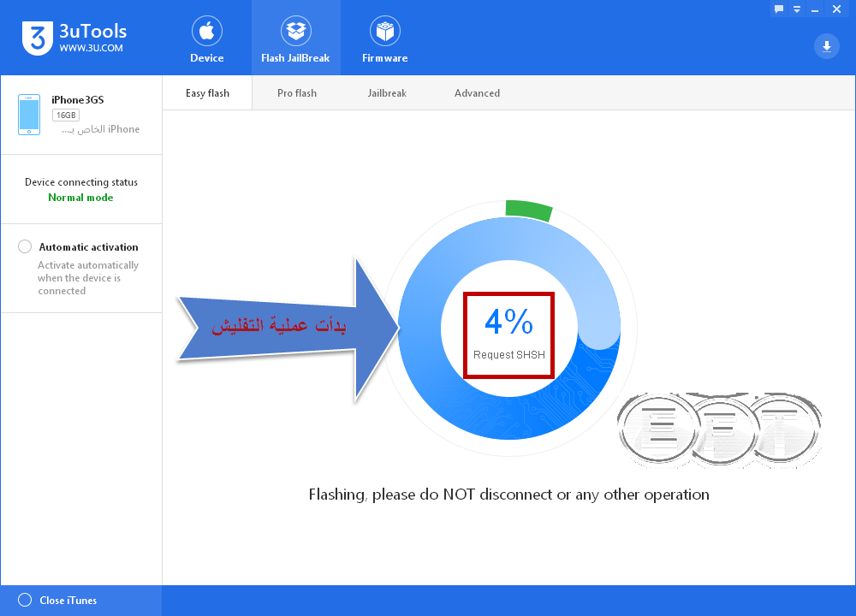856x616 pixels.
Task: Open the Device section Apple icon
Action: coord(207,31)
